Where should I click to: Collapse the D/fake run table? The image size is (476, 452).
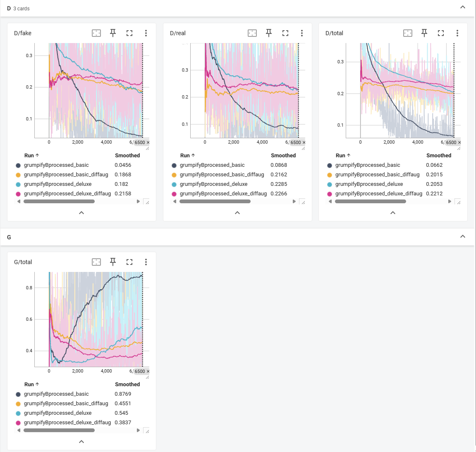[81, 213]
